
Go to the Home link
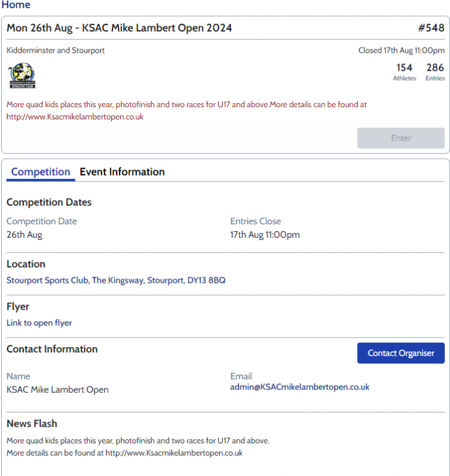tap(16, 5)
